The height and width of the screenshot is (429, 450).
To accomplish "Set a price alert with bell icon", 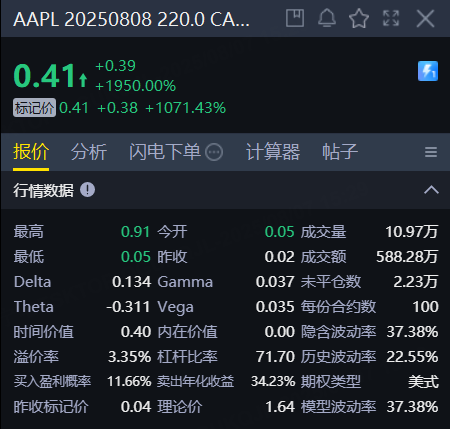I will pyautogui.click(x=327, y=18).
